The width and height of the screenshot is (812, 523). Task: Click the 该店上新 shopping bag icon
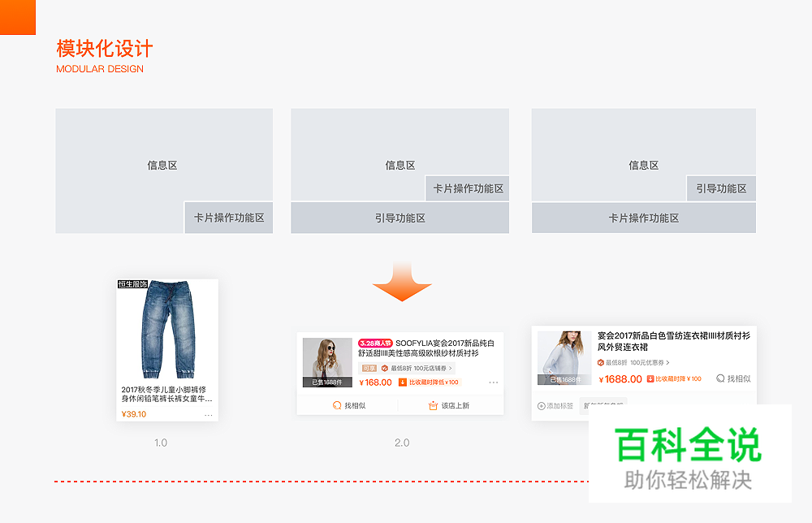tap(432, 404)
